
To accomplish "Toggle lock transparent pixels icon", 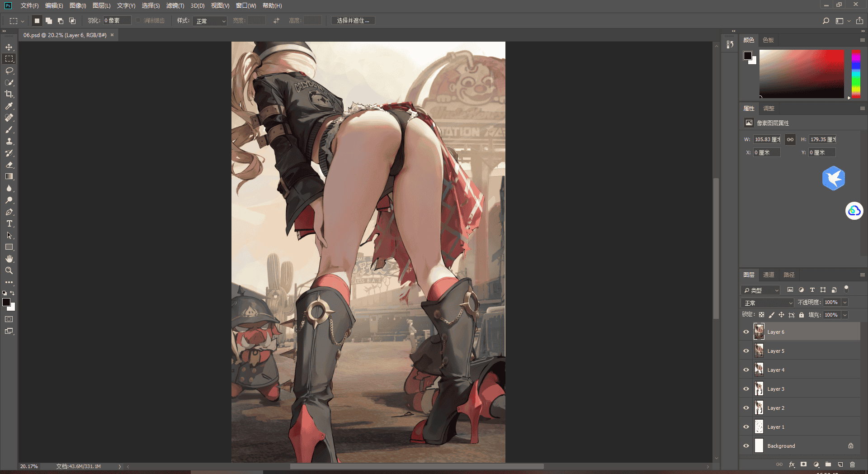I will (762, 315).
